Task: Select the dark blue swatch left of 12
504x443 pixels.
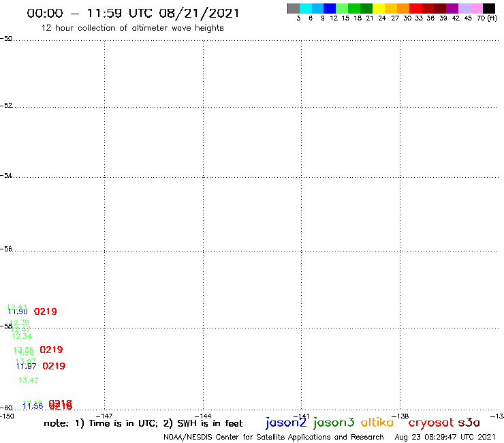Action: pos(330,8)
